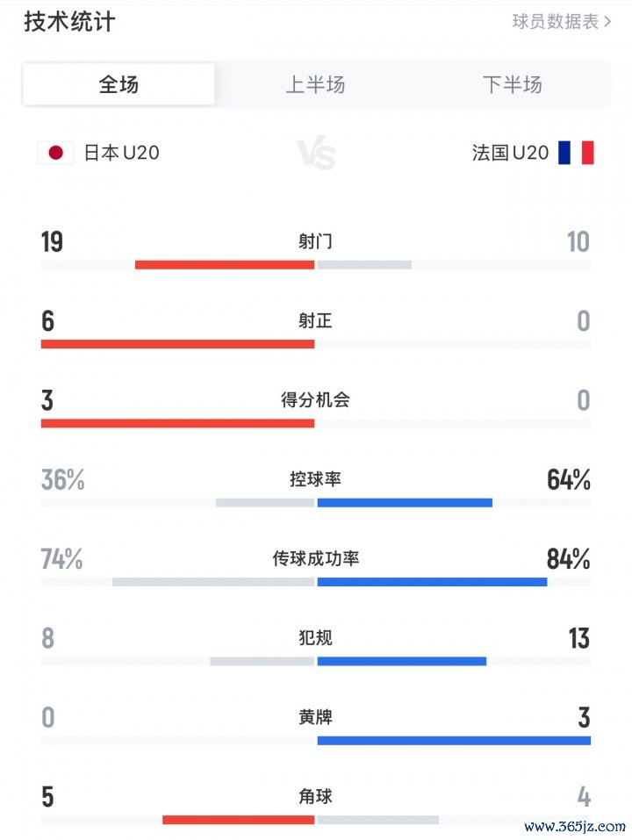Select the 全场 tab
The height and width of the screenshot is (840, 632).
coord(118,85)
